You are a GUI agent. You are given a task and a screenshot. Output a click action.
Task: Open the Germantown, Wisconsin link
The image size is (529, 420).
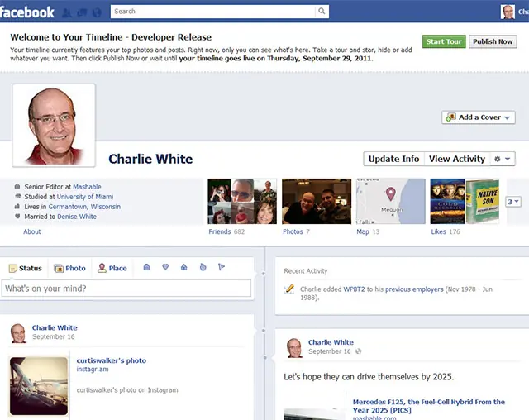pos(84,207)
